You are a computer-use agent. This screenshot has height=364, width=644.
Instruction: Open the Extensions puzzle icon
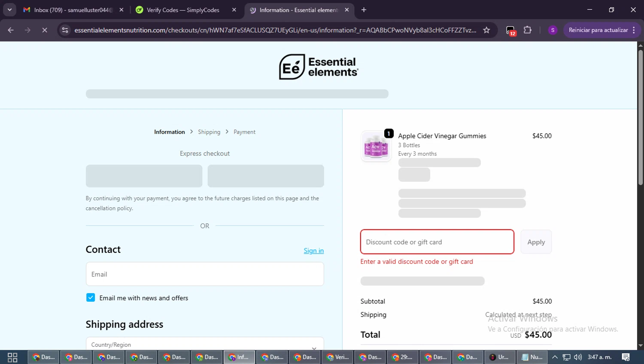coord(528,30)
